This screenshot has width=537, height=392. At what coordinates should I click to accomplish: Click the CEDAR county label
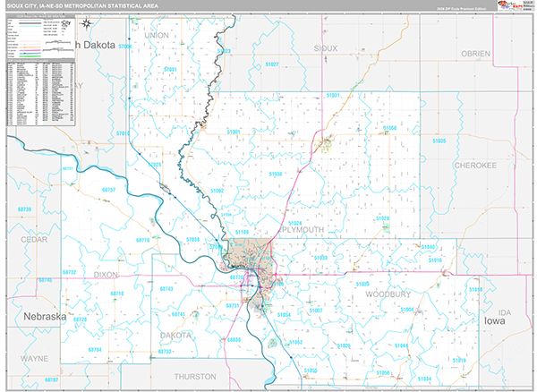[33, 240]
